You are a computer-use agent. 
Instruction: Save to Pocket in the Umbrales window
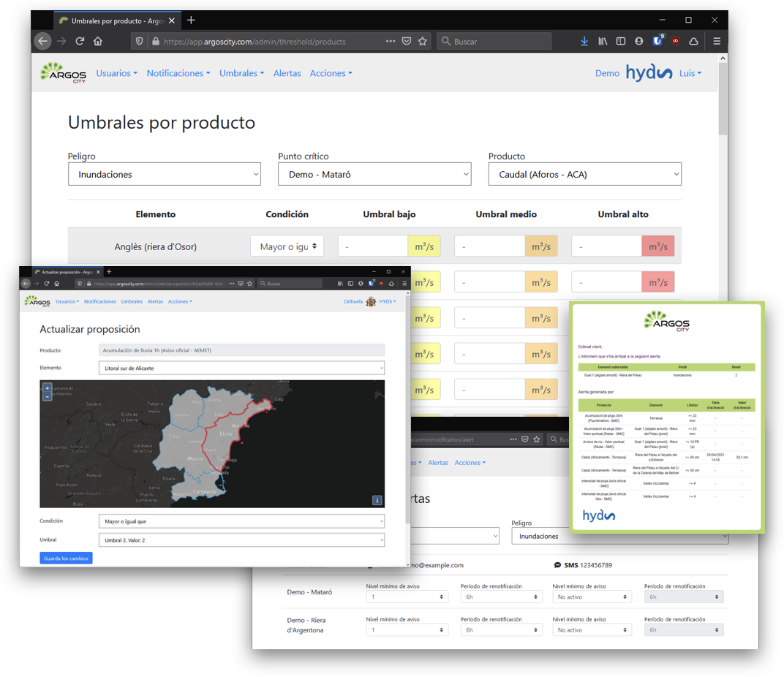407,41
